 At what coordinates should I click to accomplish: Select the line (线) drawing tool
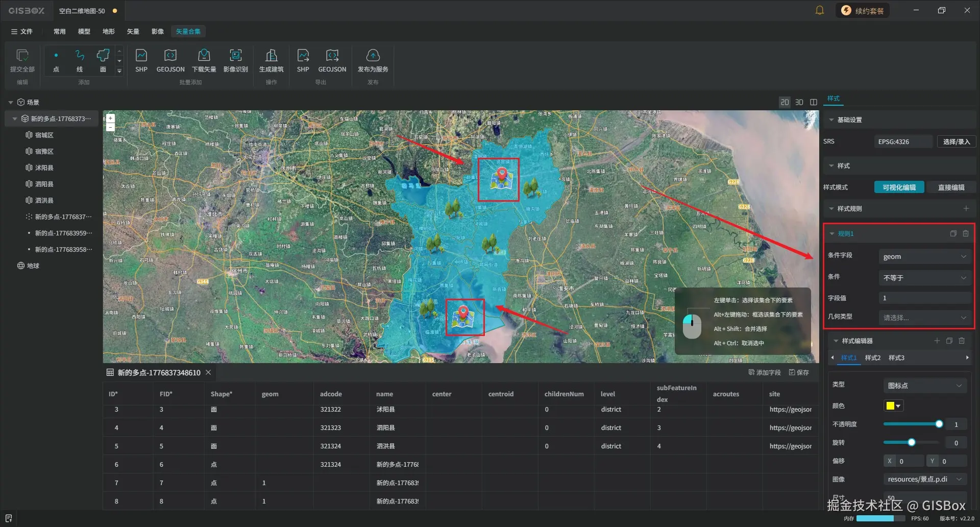pos(80,60)
